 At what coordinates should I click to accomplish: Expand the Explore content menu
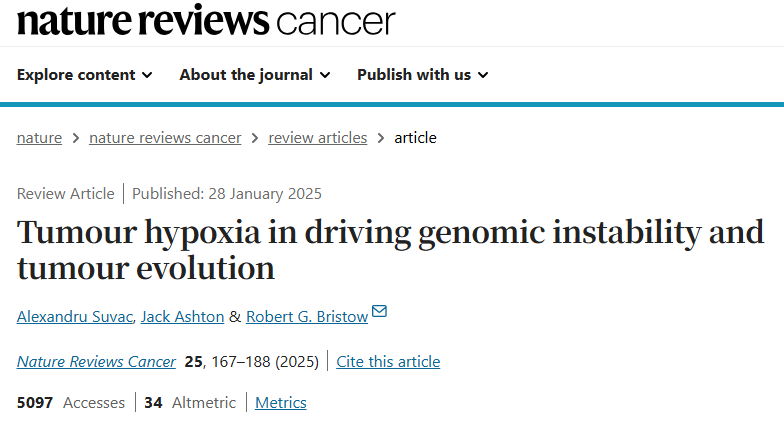(84, 75)
